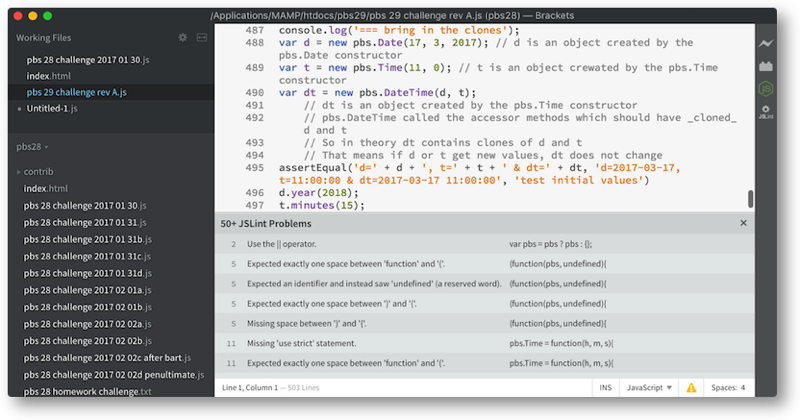Click the split view icon in Working Files

[x=201, y=37]
